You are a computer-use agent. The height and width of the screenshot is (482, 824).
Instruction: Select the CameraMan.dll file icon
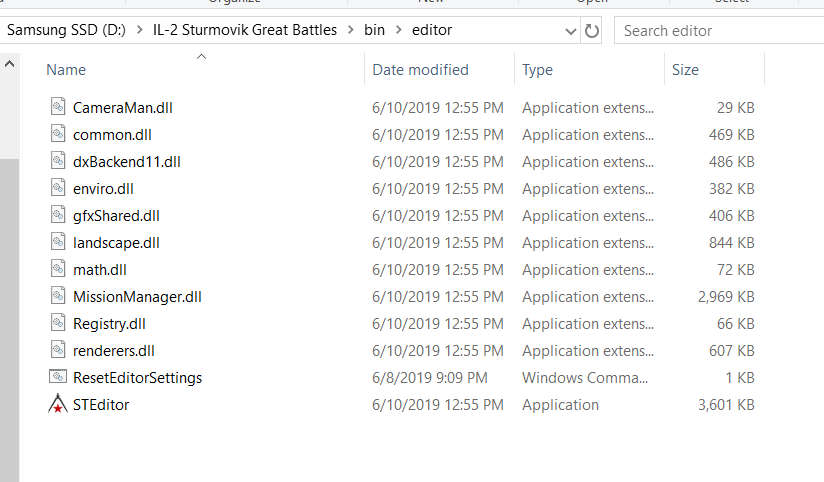(x=58, y=107)
